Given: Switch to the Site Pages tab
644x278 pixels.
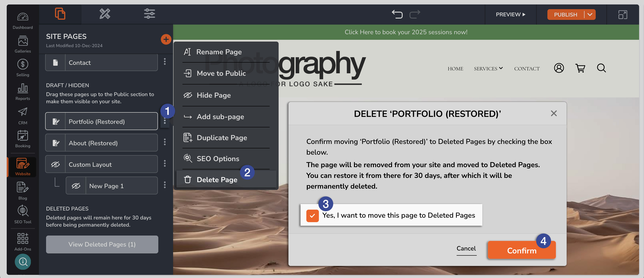Looking at the screenshot, I should [60, 14].
